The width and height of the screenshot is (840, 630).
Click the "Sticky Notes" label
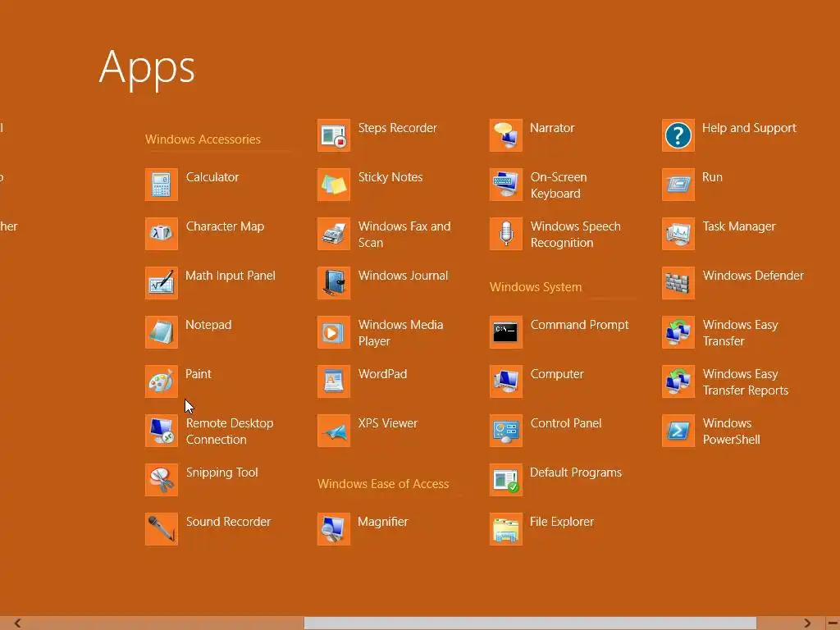[x=390, y=177]
